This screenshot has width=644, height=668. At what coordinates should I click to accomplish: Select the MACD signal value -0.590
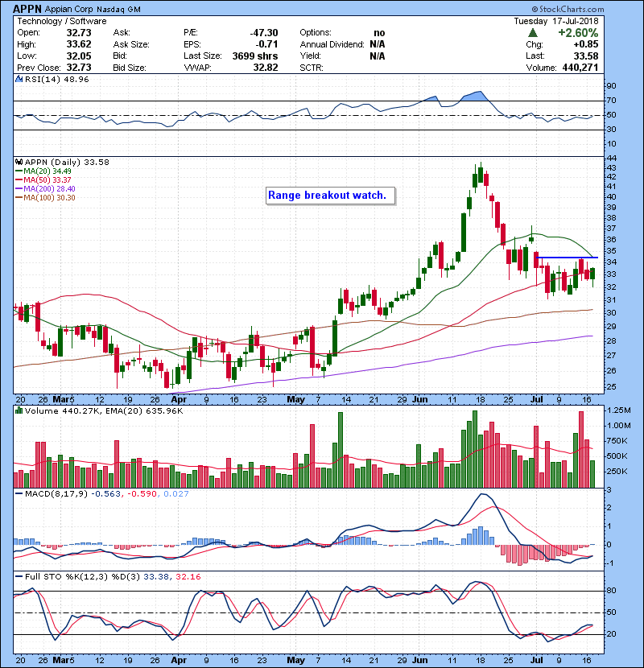(142, 494)
